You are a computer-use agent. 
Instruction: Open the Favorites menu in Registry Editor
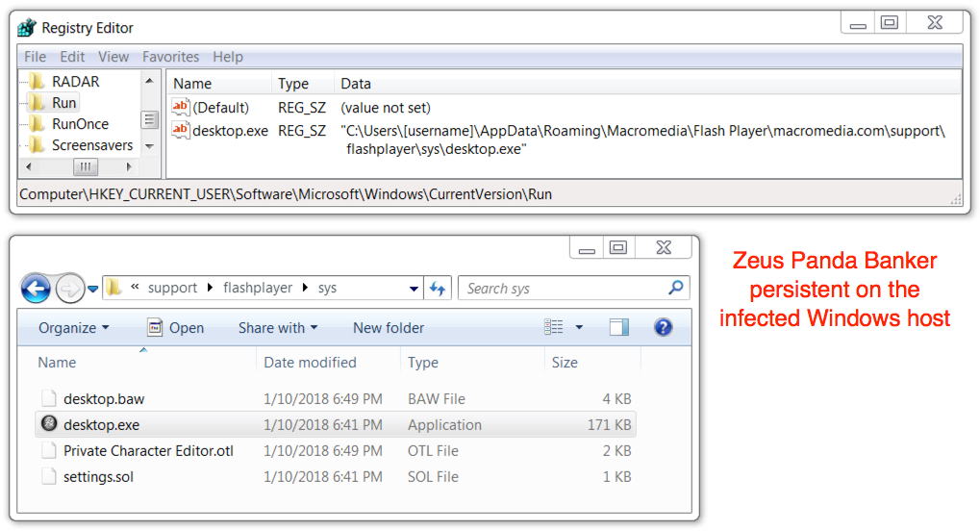(170, 57)
